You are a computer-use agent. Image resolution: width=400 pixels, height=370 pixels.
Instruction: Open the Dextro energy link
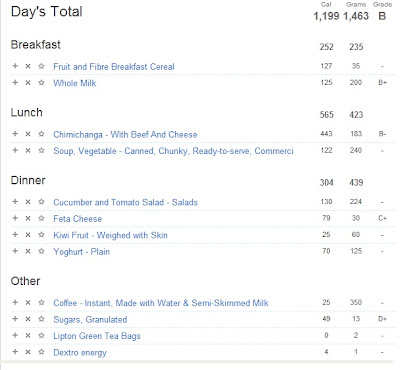tap(80, 353)
